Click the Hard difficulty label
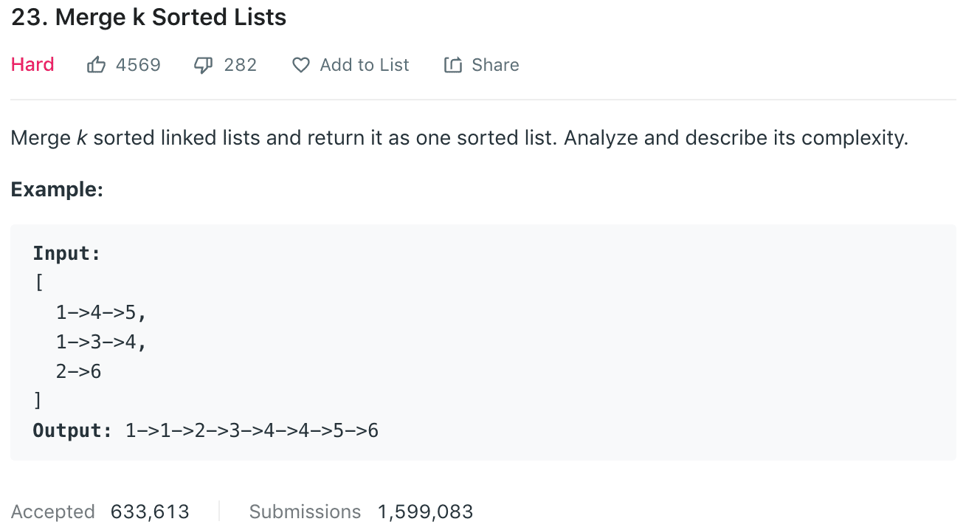The height and width of the screenshot is (530, 980). (32, 65)
